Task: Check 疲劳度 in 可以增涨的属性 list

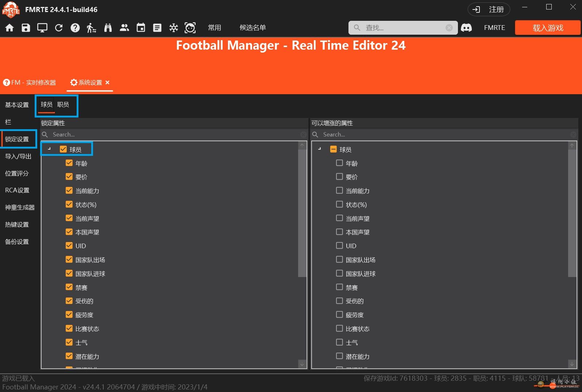Action: pyautogui.click(x=339, y=315)
